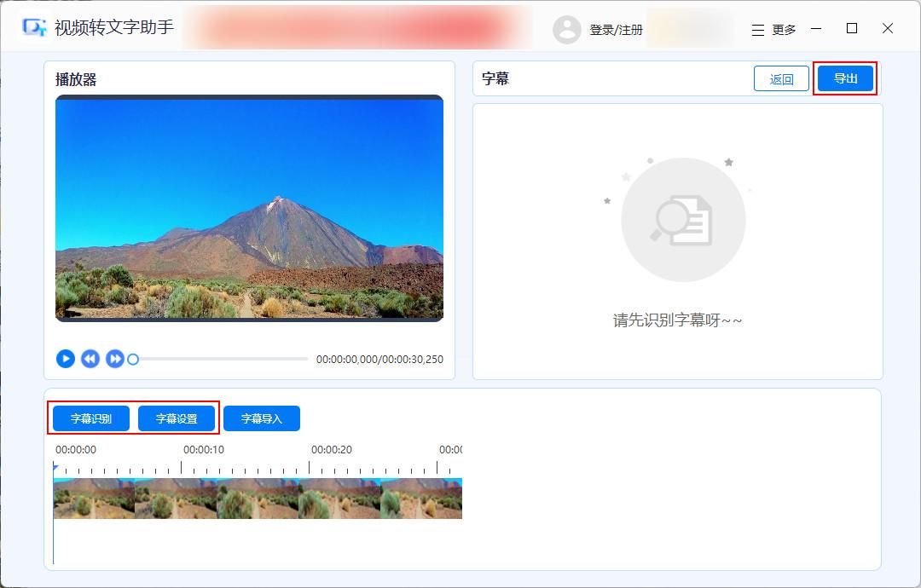Click the playback progress slider handle

133,360
